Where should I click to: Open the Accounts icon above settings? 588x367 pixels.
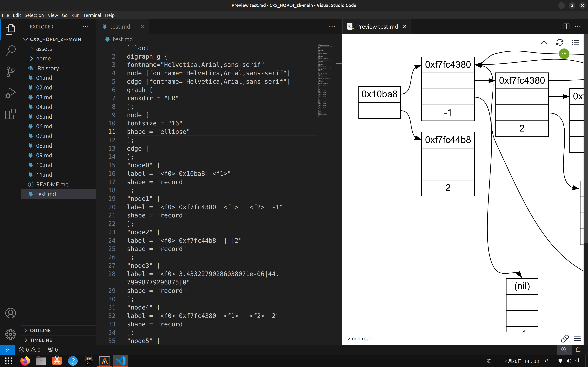pos(10,313)
